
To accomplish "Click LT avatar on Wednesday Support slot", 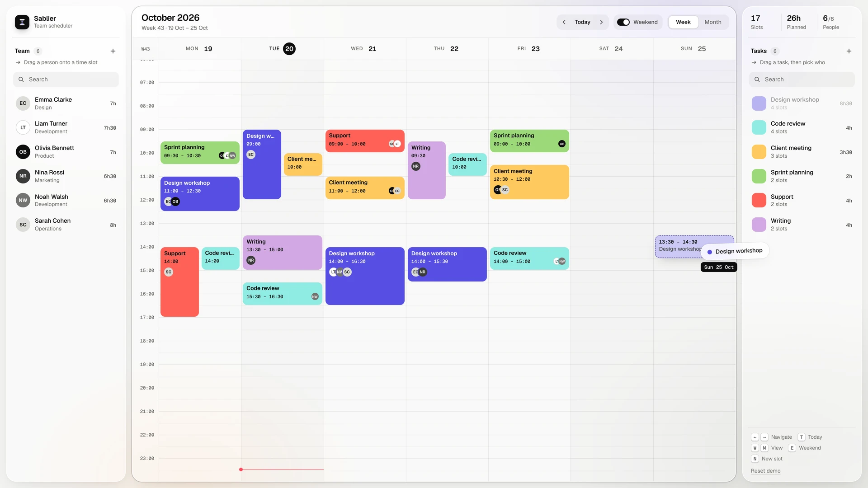I will (397, 144).
